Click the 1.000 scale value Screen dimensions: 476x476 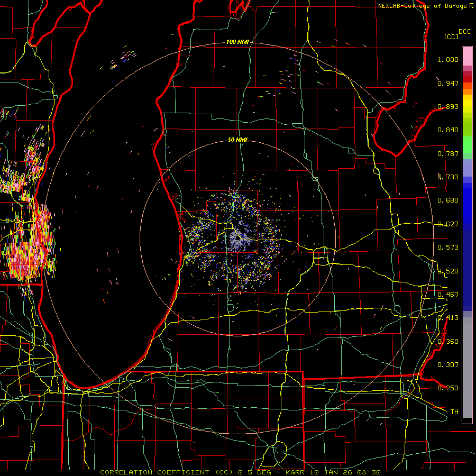click(x=448, y=59)
